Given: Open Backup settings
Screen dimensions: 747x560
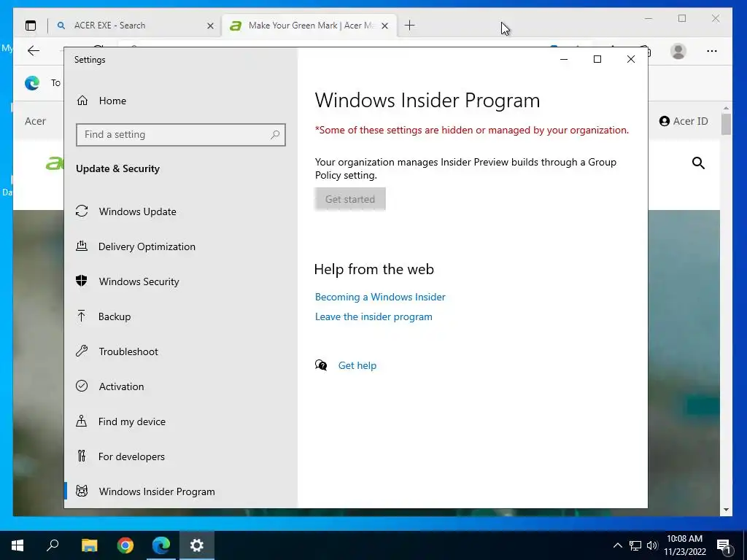Looking at the screenshot, I should point(115,316).
